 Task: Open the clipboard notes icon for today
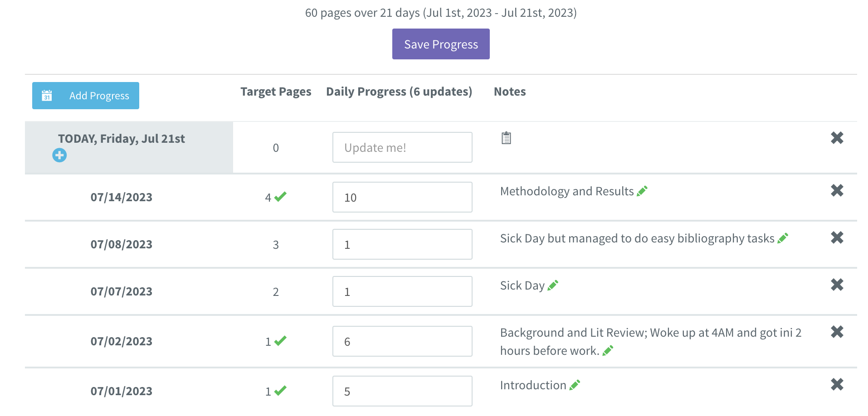click(506, 138)
